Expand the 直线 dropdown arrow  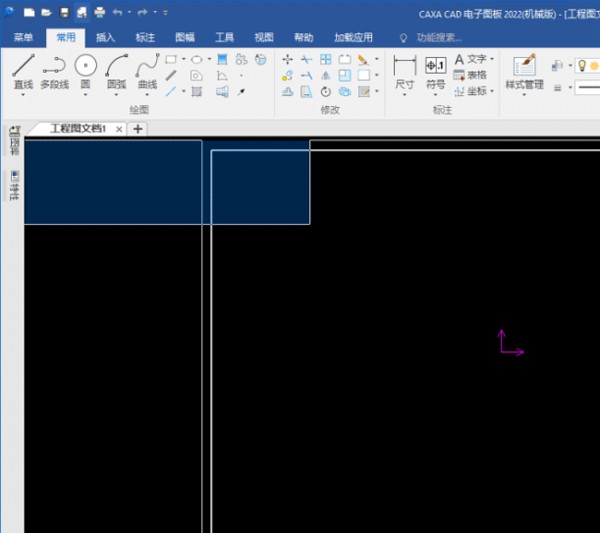pyautogui.click(x=23, y=95)
